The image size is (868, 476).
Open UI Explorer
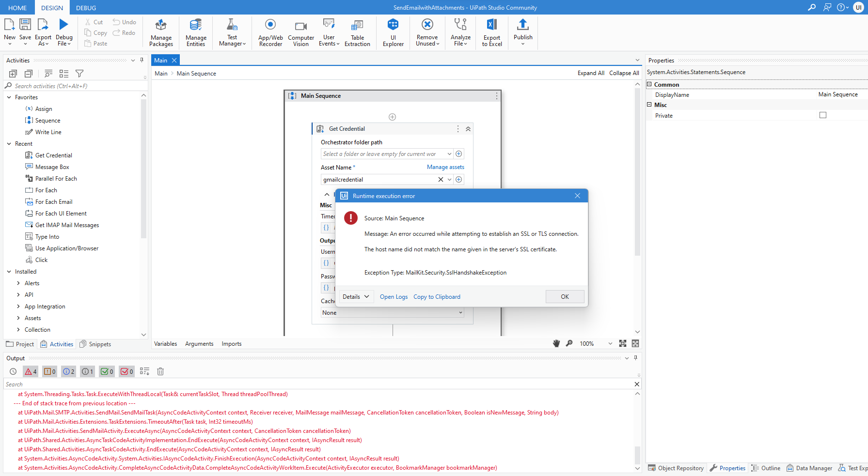coord(393,32)
